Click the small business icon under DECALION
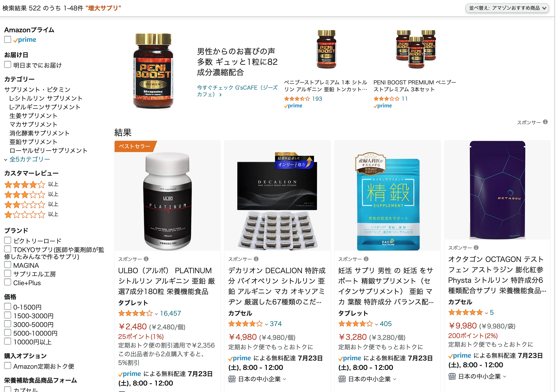 (232, 379)
